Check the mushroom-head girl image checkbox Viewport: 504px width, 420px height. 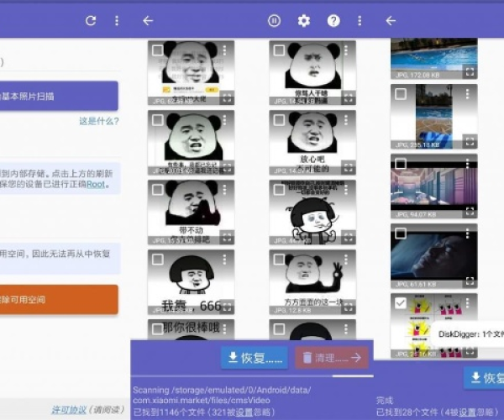point(279,190)
